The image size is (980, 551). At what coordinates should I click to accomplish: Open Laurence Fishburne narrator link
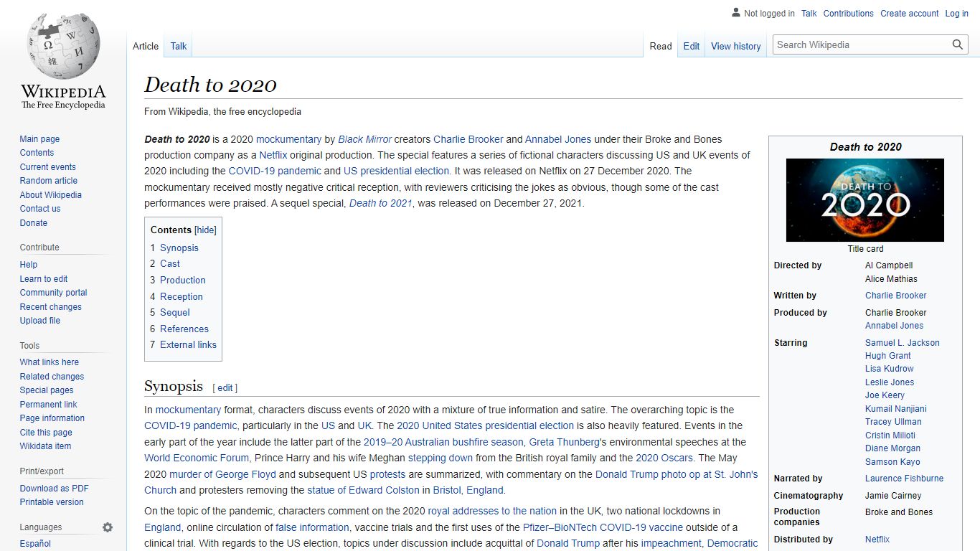pyautogui.click(x=905, y=479)
